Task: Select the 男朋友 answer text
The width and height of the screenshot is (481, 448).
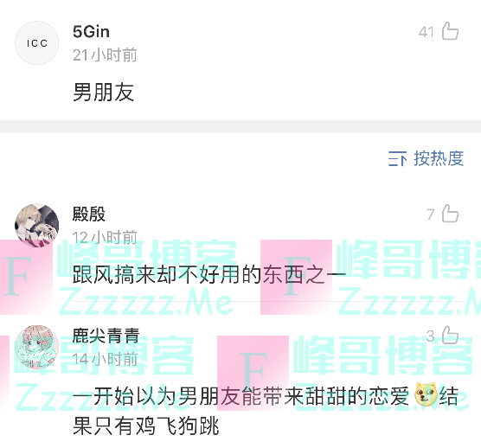Action: pyautogui.click(x=104, y=92)
